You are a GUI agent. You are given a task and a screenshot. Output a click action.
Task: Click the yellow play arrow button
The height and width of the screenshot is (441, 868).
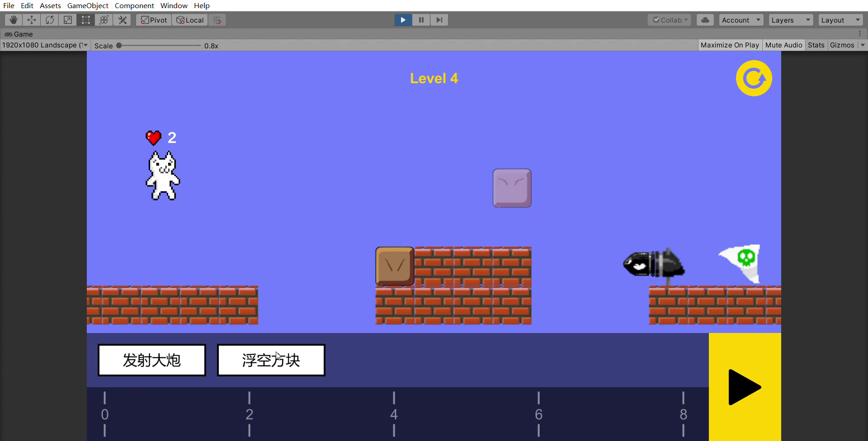(745, 387)
